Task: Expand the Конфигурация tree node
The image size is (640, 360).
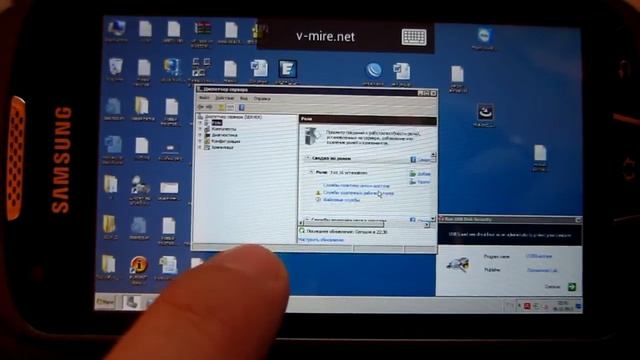Action: click(x=200, y=141)
